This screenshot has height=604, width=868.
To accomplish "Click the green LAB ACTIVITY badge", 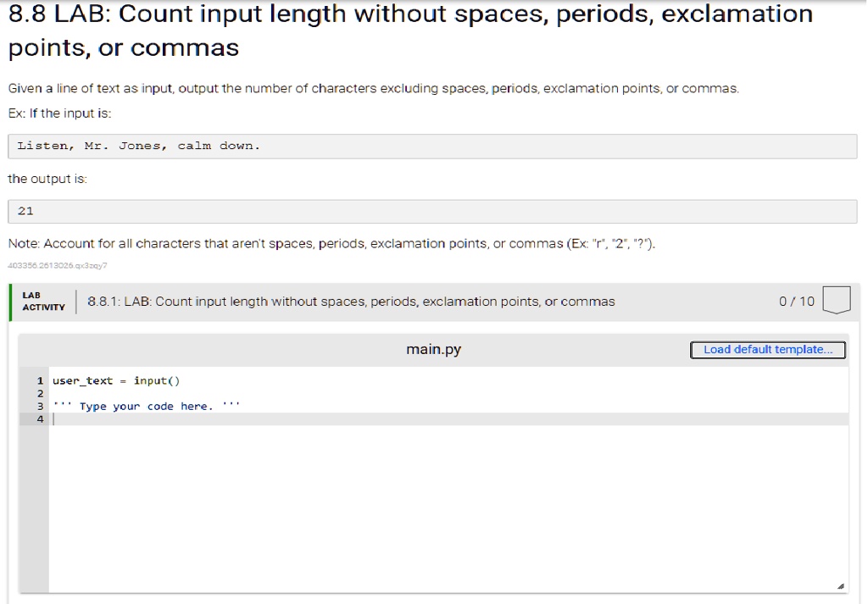I will [x=41, y=302].
